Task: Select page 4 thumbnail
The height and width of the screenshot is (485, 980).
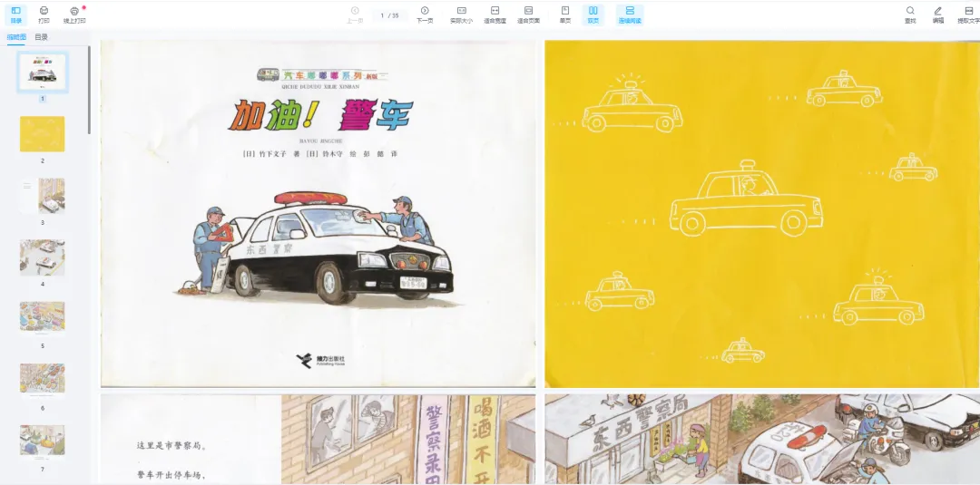Action: (x=43, y=257)
